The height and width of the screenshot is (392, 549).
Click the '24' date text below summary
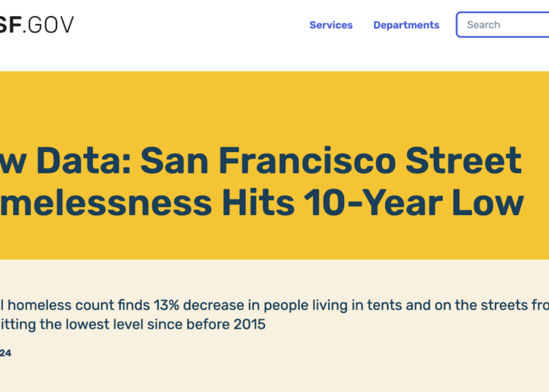tap(6, 353)
